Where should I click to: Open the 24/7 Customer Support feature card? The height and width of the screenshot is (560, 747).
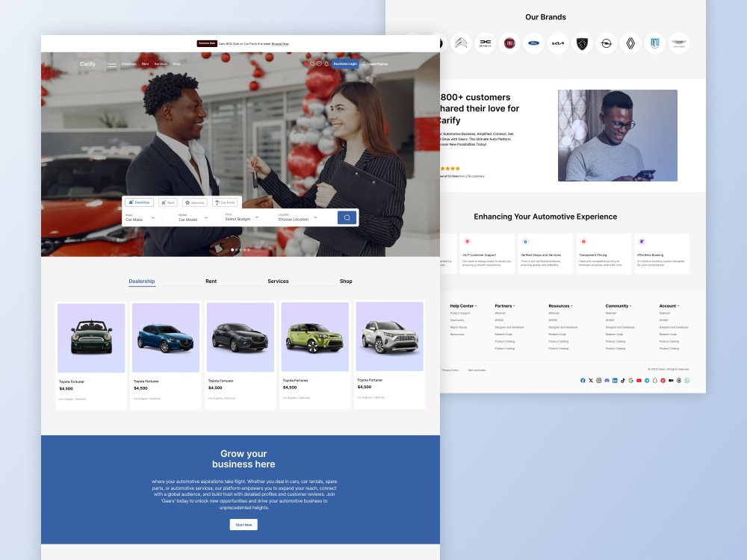tap(487, 253)
